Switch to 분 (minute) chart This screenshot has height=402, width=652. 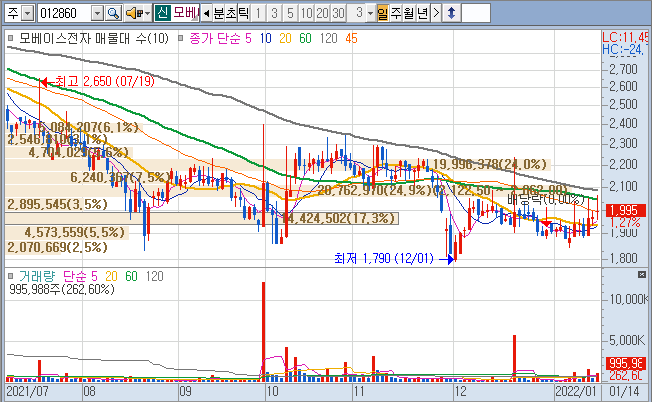coord(219,13)
